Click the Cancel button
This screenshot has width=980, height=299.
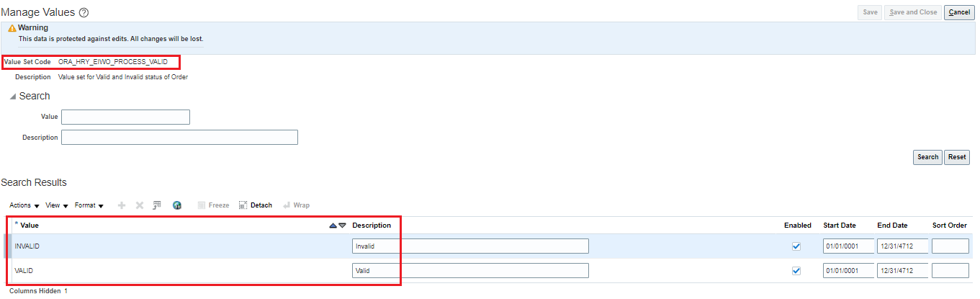click(x=959, y=12)
